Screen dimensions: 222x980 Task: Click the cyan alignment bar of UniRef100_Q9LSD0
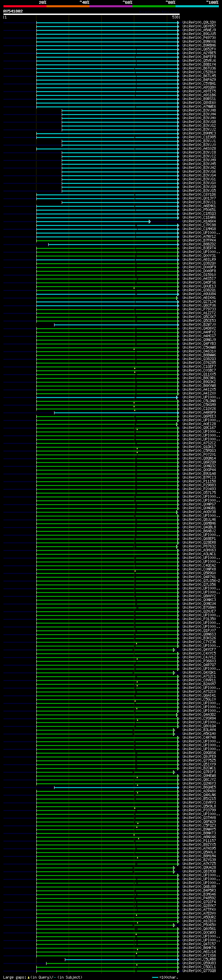(108, 23)
